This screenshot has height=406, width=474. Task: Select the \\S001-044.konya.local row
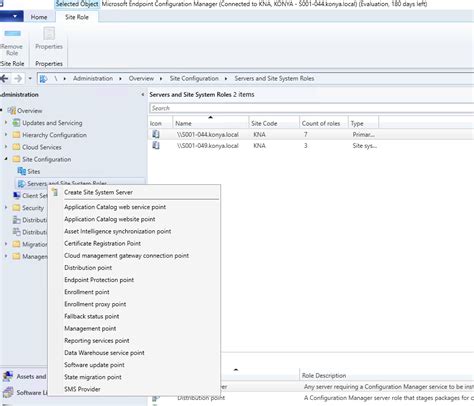pyautogui.click(x=312, y=135)
